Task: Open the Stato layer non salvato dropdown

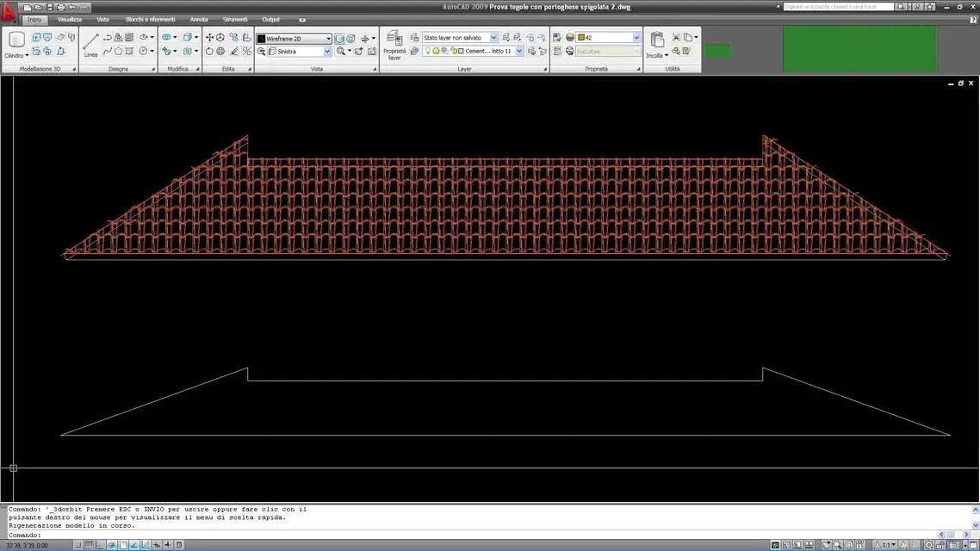Action: (493, 38)
